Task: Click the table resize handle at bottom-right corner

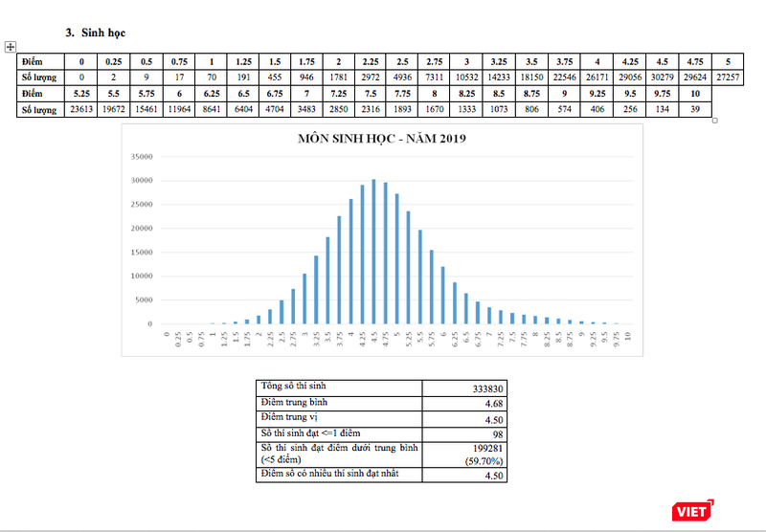Action: [714, 120]
